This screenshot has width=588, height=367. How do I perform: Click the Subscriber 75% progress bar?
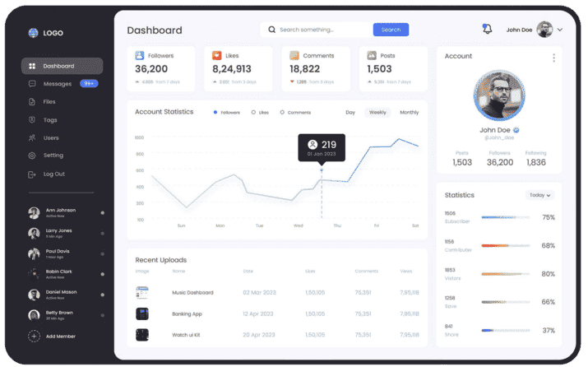504,217
